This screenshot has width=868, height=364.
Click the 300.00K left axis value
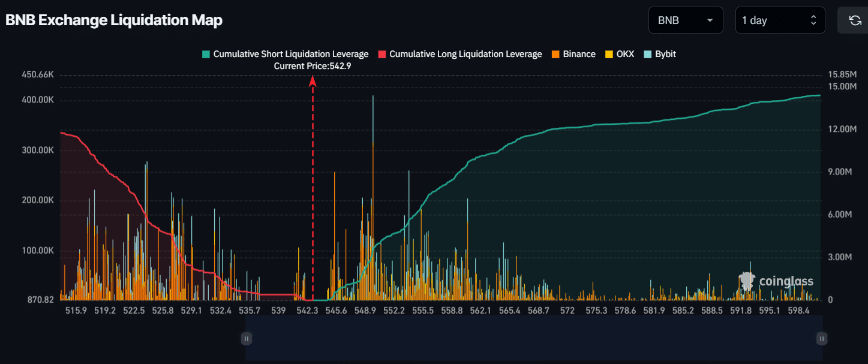(38, 150)
